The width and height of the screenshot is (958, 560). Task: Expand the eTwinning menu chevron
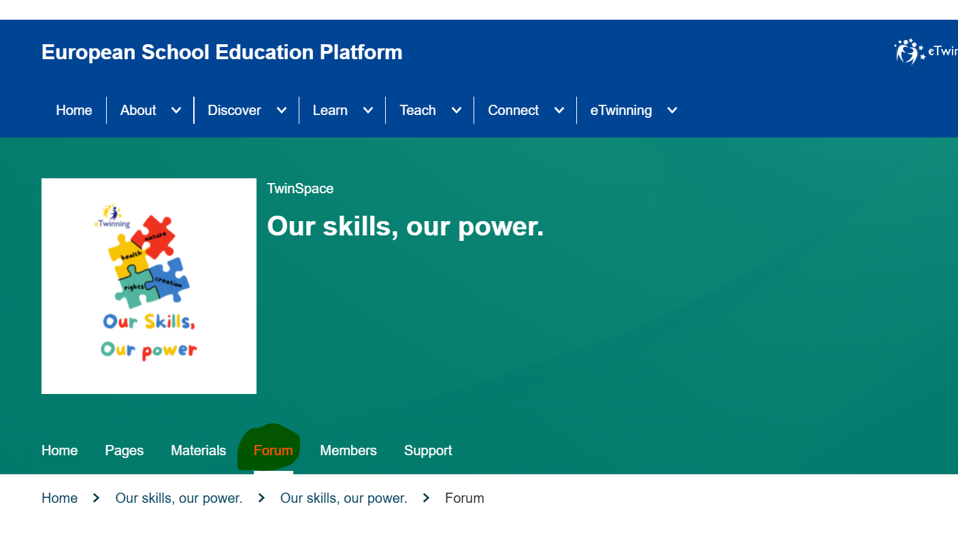coord(672,110)
